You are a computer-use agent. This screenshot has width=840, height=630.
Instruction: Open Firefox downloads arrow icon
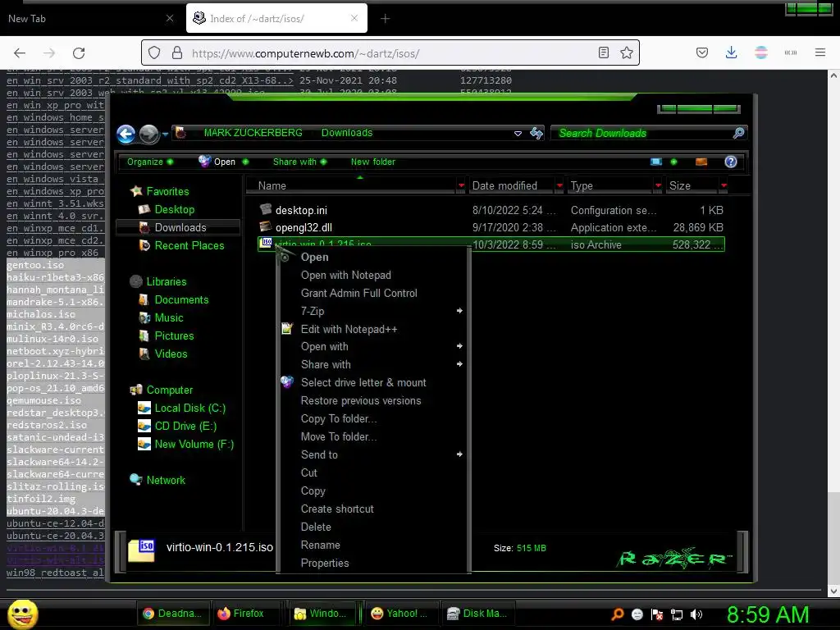[x=731, y=52]
